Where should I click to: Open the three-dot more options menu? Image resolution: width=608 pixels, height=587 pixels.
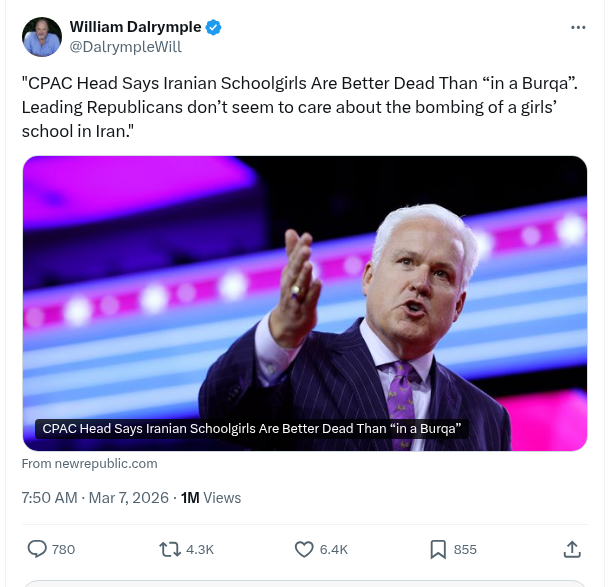click(578, 28)
